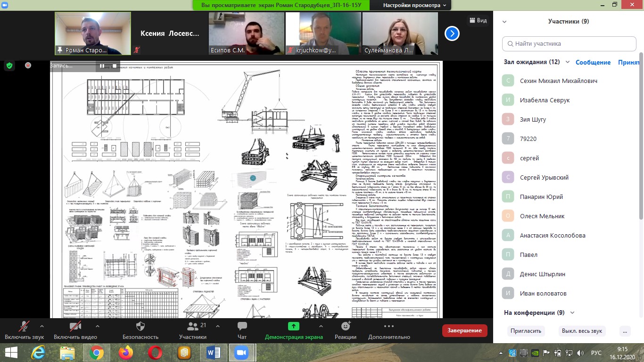Image resolution: width=644 pixels, height=362 pixels.
Task: Click the Сообщение link for waiting room
Action: [593, 62]
